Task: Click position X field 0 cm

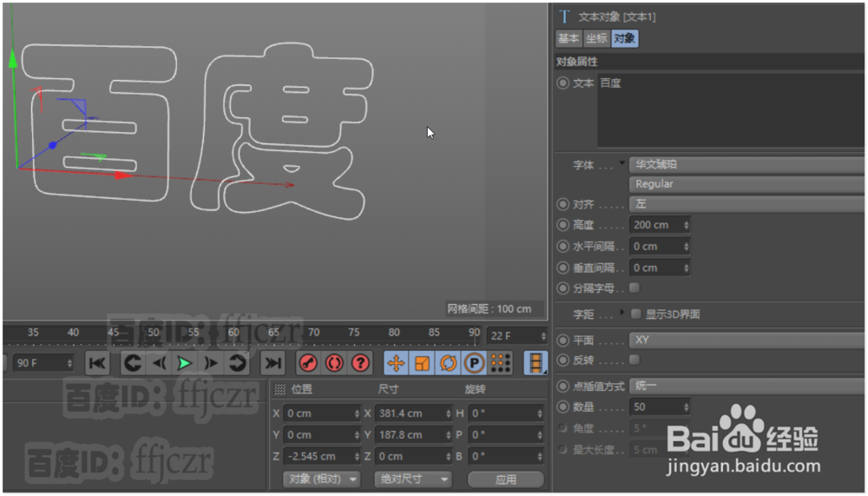Action: pyautogui.click(x=318, y=414)
